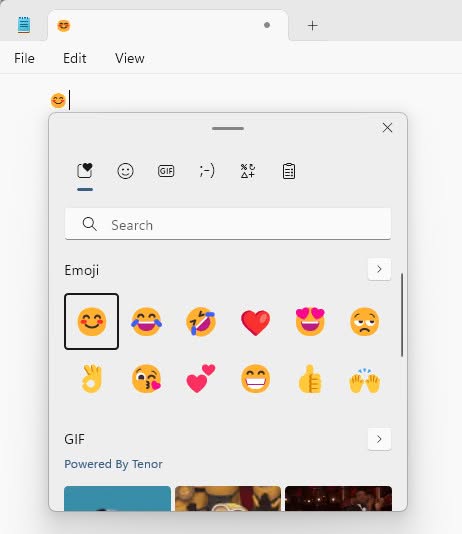The image size is (462, 534).
Task: Insert the red heart emoji
Action: click(255, 322)
